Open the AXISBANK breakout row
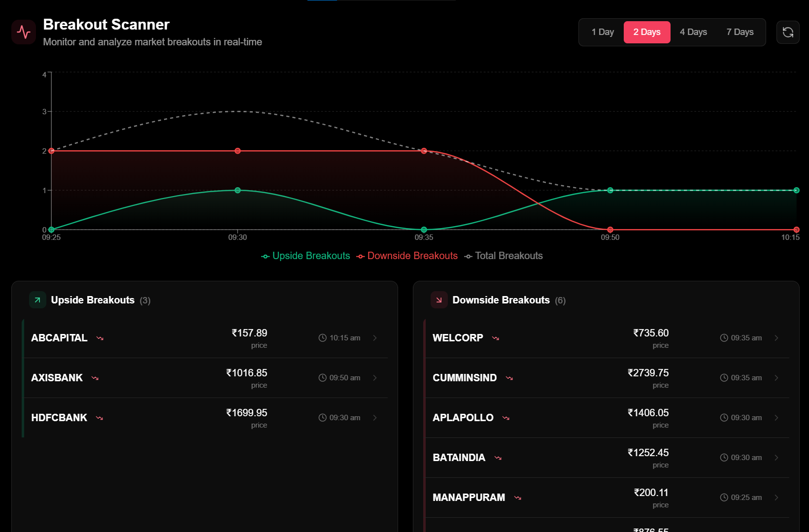This screenshot has width=809, height=532. [205, 378]
